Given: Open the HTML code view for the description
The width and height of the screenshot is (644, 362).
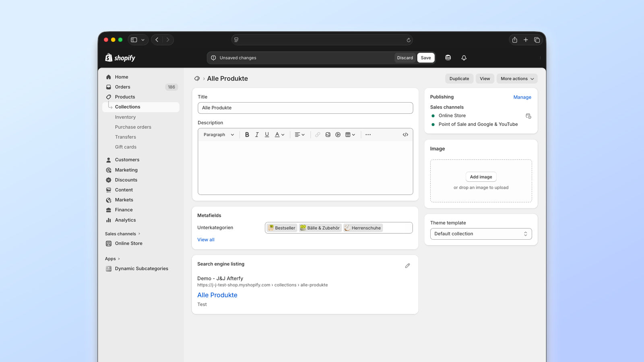Looking at the screenshot, I should point(405,134).
